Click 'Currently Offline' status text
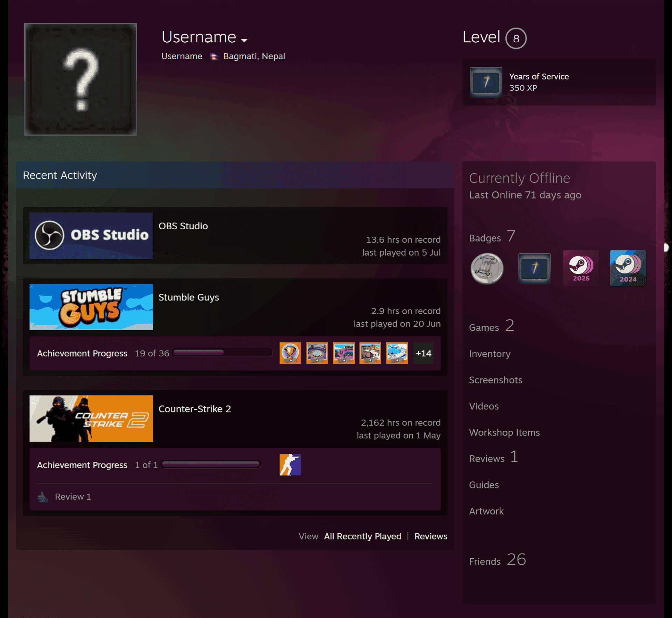The image size is (672, 618). pyautogui.click(x=519, y=178)
